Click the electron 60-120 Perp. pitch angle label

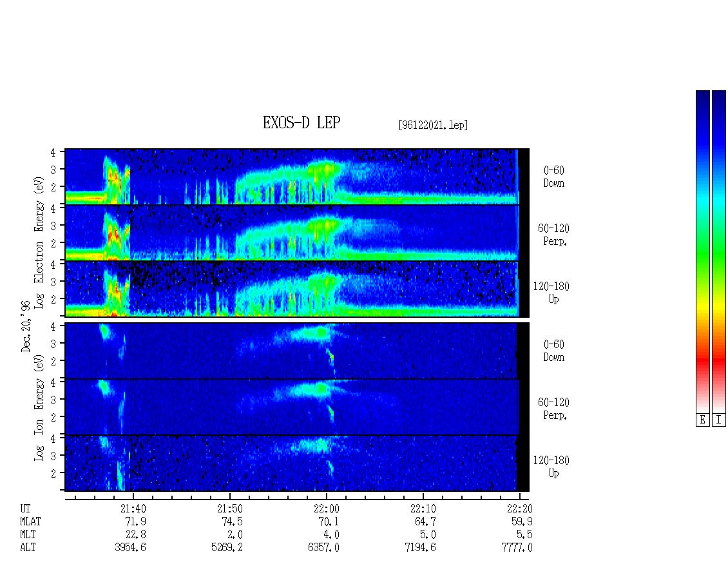553,235
